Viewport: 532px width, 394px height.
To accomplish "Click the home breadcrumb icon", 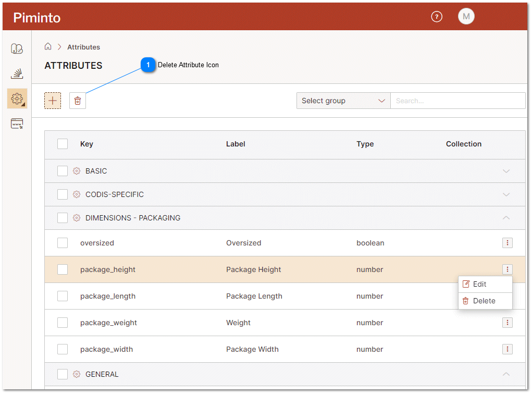I will (x=48, y=46).
